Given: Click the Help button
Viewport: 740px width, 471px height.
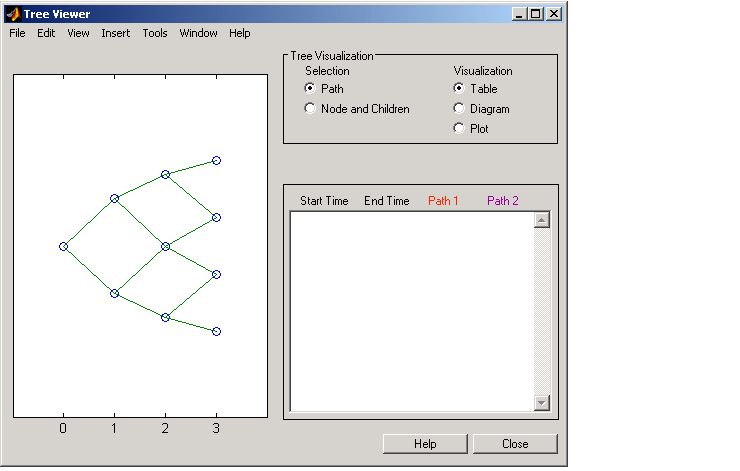Looking at the screenshot, I should (425, 444).
